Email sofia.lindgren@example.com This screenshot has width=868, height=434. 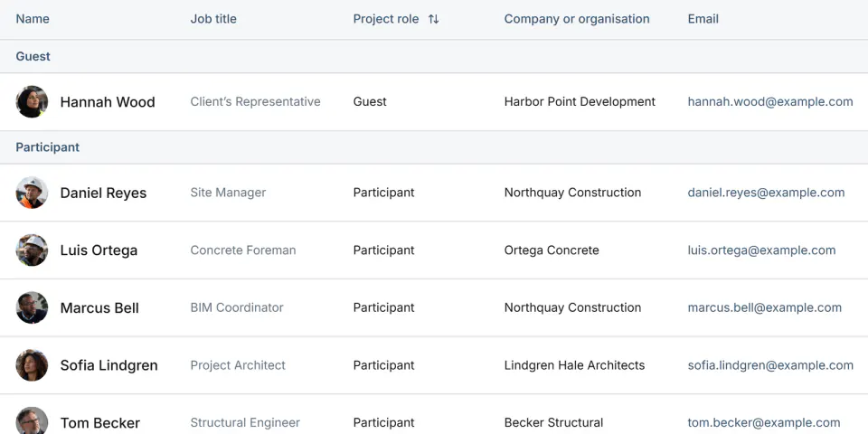click(770, 365)
